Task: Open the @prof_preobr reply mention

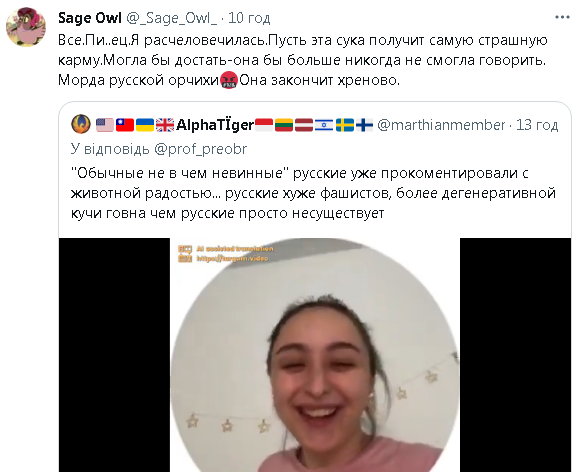Action: pyautogui.click(x=201, y=149)
